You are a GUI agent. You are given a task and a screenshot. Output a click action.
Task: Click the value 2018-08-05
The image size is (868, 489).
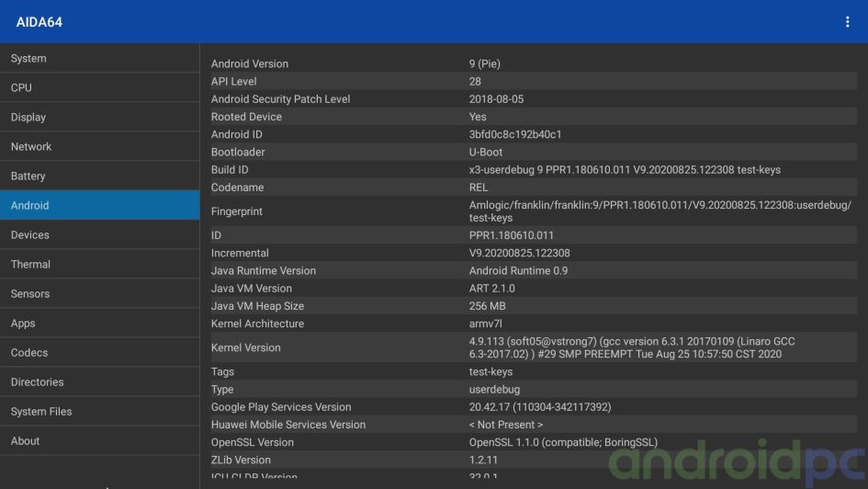(496, 99)
